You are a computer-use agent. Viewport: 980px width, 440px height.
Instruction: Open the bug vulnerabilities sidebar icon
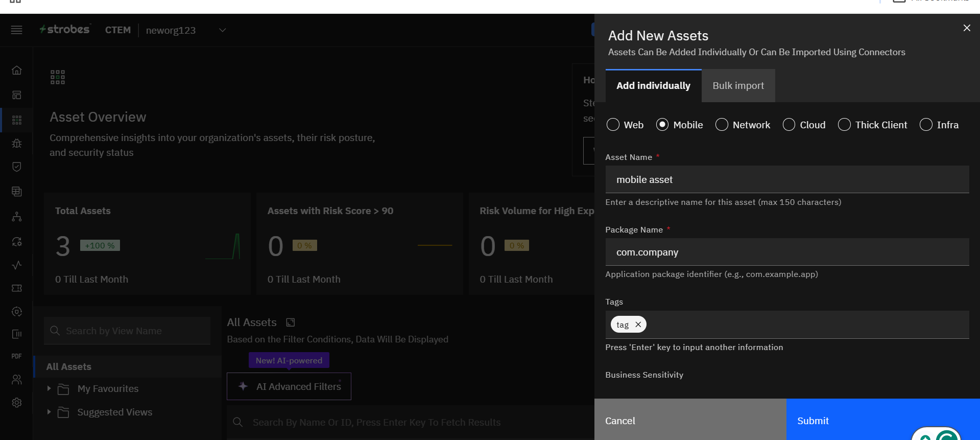(17, 143)
